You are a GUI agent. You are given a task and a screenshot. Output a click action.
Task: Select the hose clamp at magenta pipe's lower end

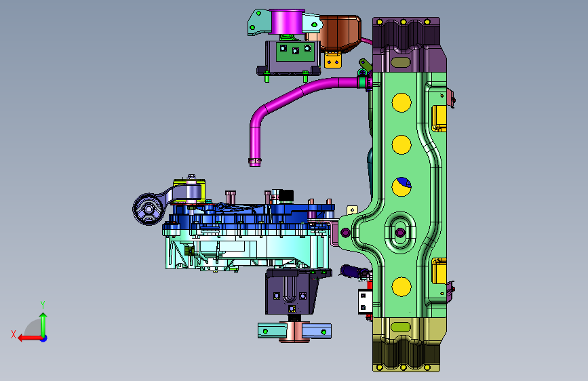click(x=255, y=161)
